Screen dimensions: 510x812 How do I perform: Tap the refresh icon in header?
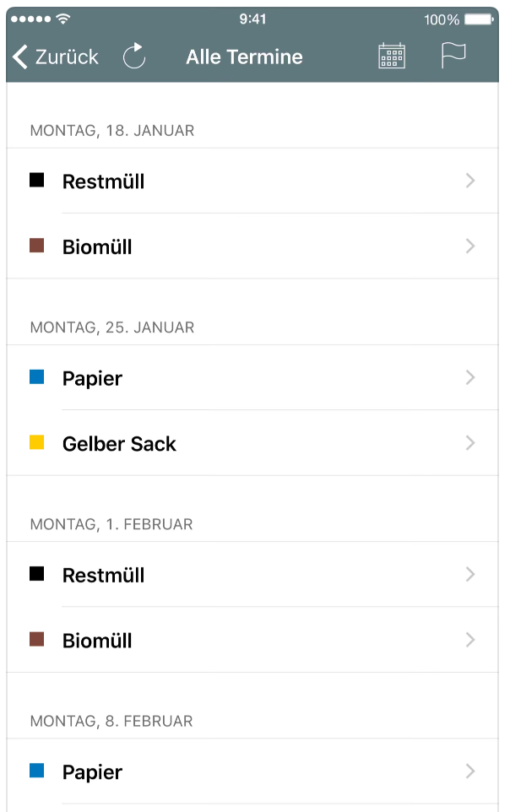tap(134, 57)
